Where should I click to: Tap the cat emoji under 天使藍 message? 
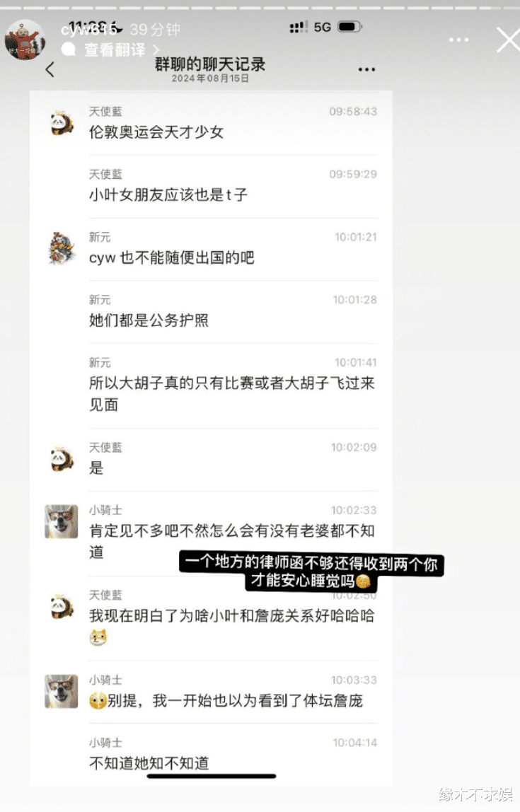[x=98, y=637]
